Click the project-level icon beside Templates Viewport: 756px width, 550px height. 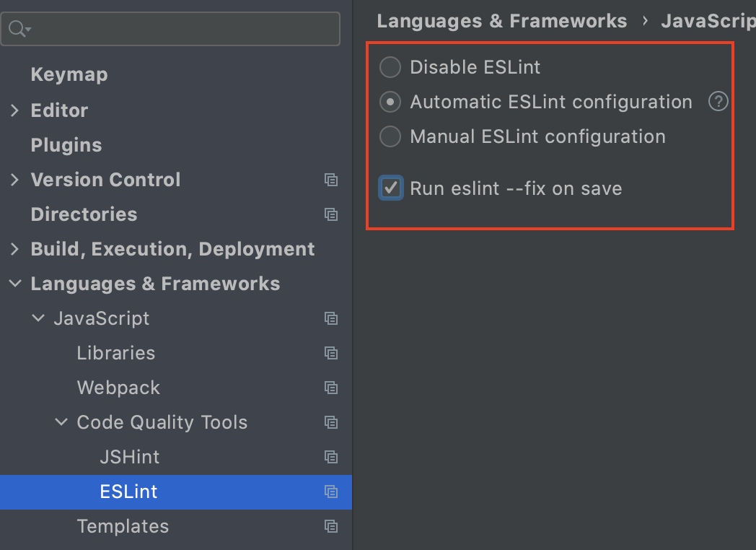tap(330, 526)
